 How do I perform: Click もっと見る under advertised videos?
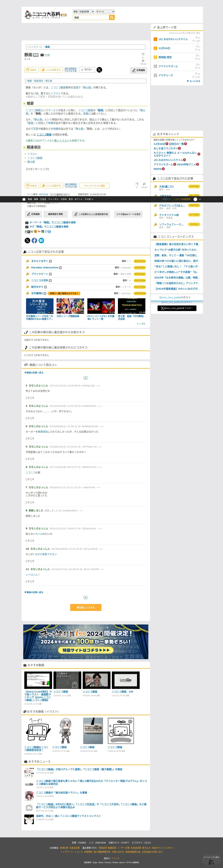141,324
